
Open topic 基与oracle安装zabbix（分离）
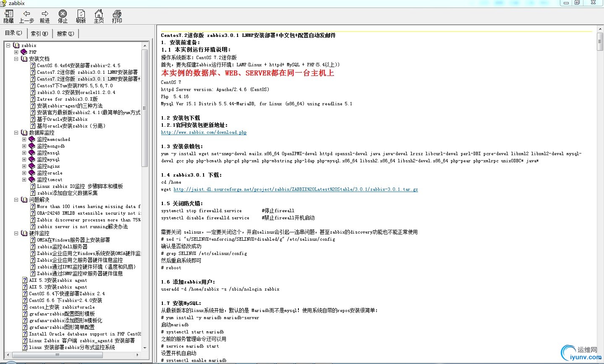coord(71,126)
